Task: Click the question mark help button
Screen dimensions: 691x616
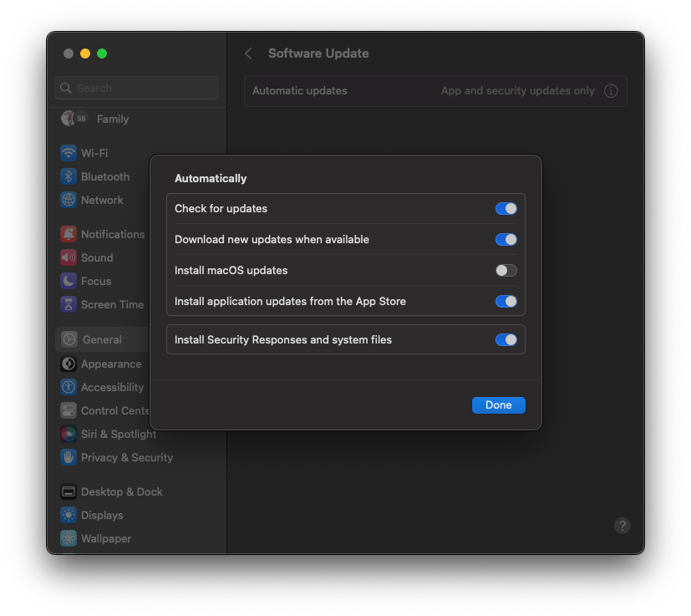Action: (622, 526)
